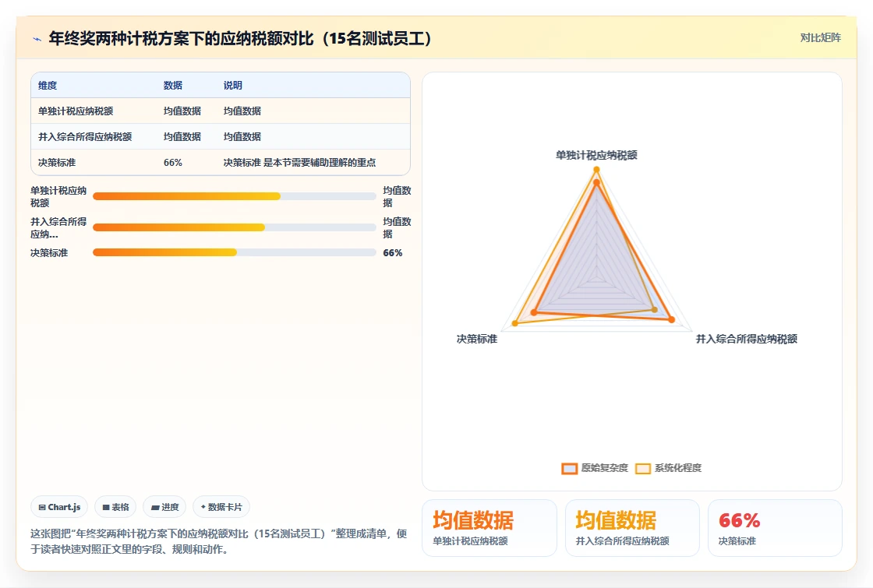873x588 pixels.
Task: Select the 数据卡片 tag chip
Action: pos(221,507)
